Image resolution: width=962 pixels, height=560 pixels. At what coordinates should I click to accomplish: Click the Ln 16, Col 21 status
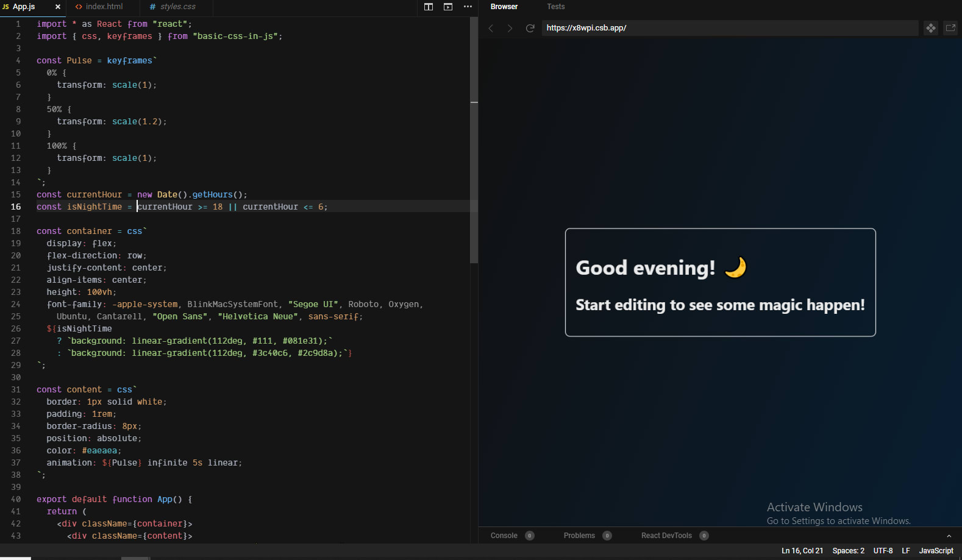[x=802, y=551]
